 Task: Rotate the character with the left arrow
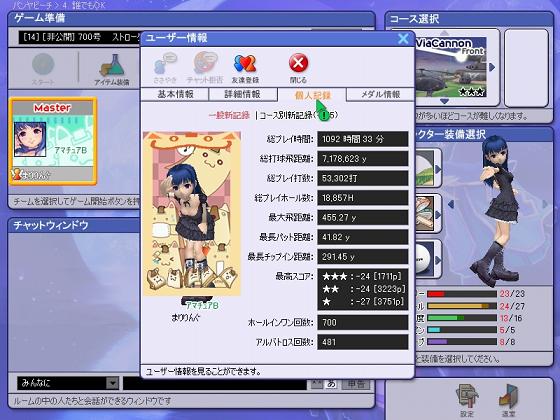click(x=451, y=204)
